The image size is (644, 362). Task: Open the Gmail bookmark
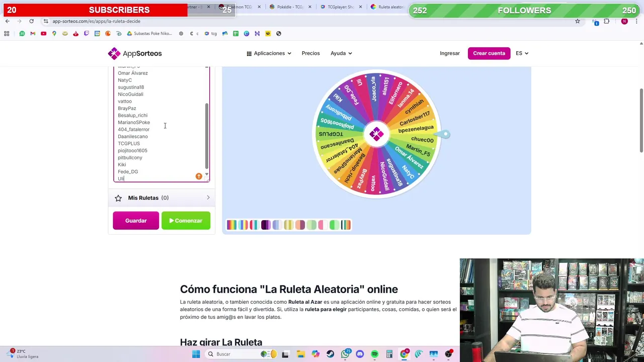33,34
